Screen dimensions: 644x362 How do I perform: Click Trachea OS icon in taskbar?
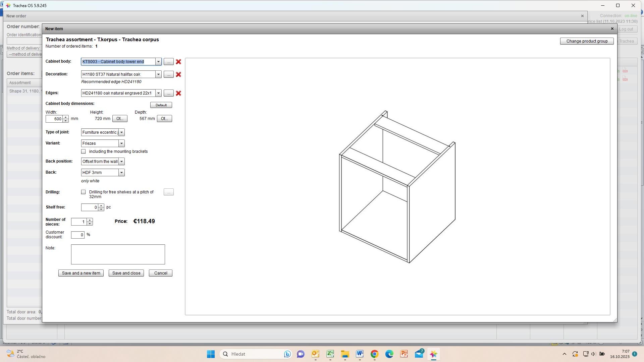tap(433, 354)
